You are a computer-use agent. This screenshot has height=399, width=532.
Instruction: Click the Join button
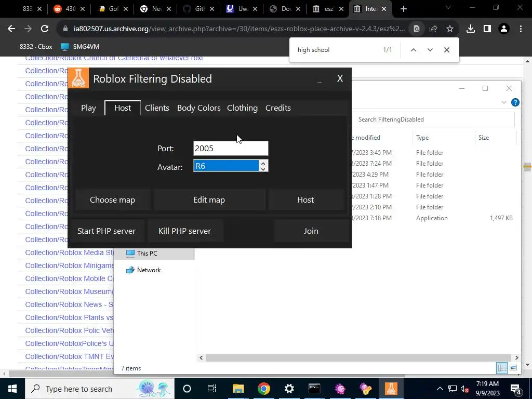point(311,231)
